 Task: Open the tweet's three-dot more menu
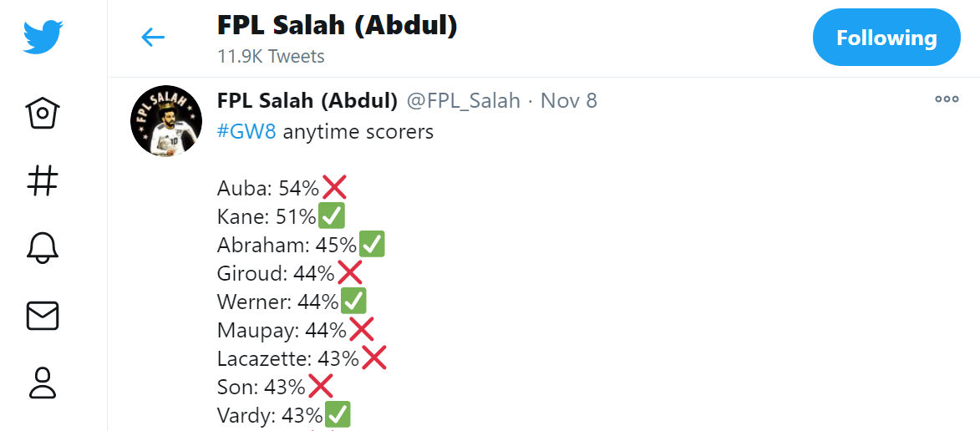pyautogui.click(x=947, y=99)
